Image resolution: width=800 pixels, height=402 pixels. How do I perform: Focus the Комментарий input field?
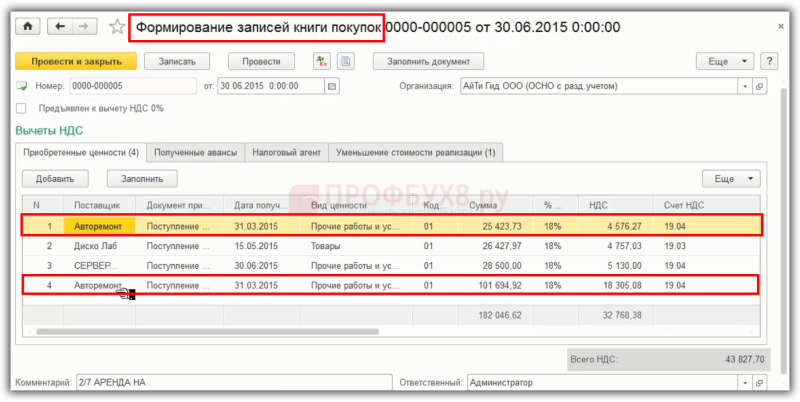click(x=234, y=382)
